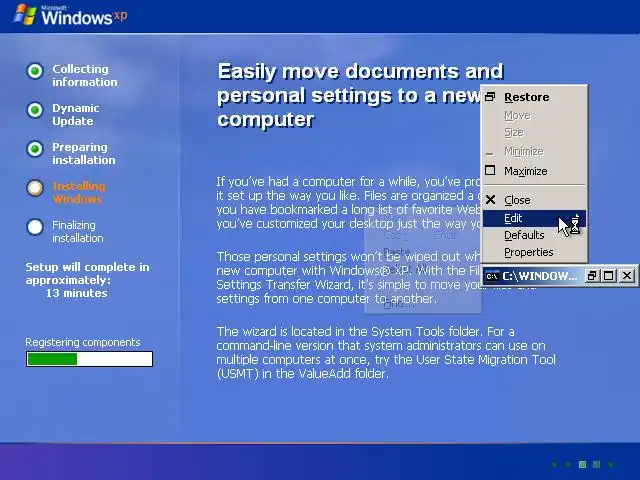This screenshot has height=480, width=640.
Task: Click the 'Dynamic Update' label
Action: pos(76,115)
